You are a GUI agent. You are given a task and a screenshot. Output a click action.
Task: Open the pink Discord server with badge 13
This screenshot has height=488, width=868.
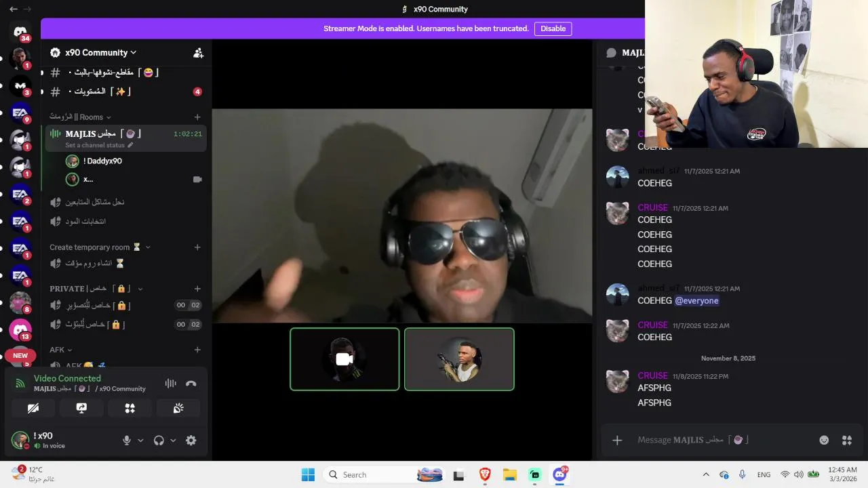(20, 330)
